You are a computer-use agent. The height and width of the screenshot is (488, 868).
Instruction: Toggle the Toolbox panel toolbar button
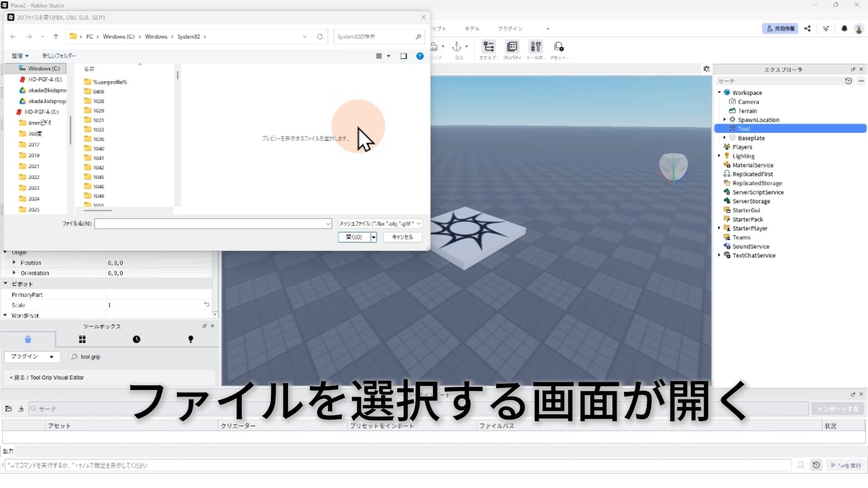(x=536, y=47)
